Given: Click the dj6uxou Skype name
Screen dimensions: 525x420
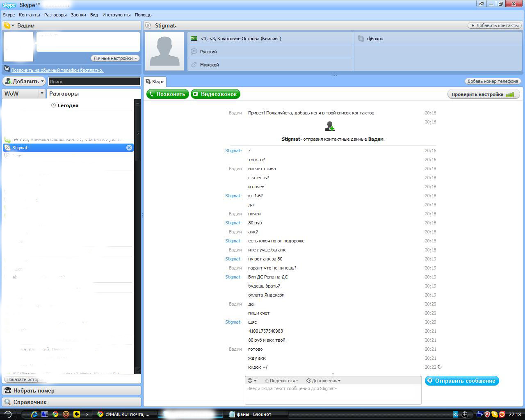Looking at the screenshot, I should pyautogui.click(x=375, y=39).
